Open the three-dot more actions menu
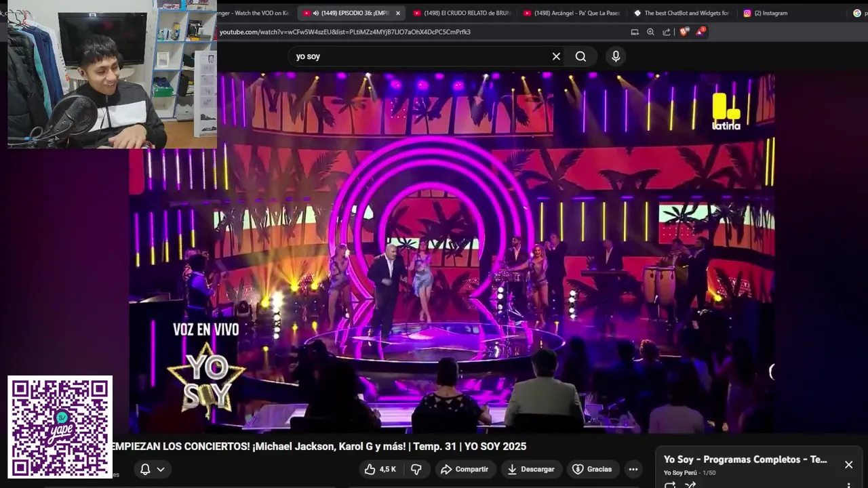Image resolution: width=868 pixels, height=488 pixels. (x=633, y=469)
